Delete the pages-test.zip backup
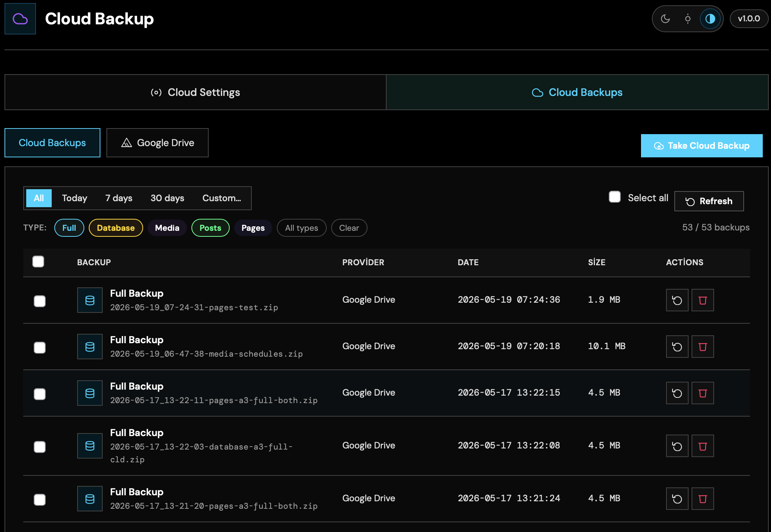The height and width of the screenshot is (532, 771). pos(703,300)
